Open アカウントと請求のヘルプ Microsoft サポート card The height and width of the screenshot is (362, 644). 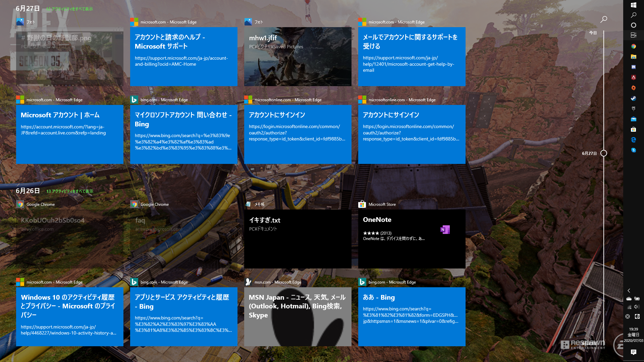[184, 57]
